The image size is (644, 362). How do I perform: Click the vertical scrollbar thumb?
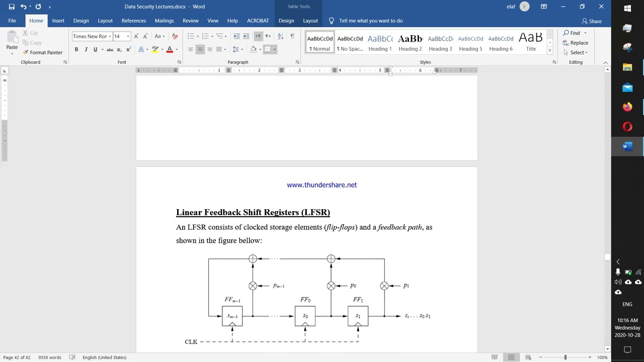[607, 257]
